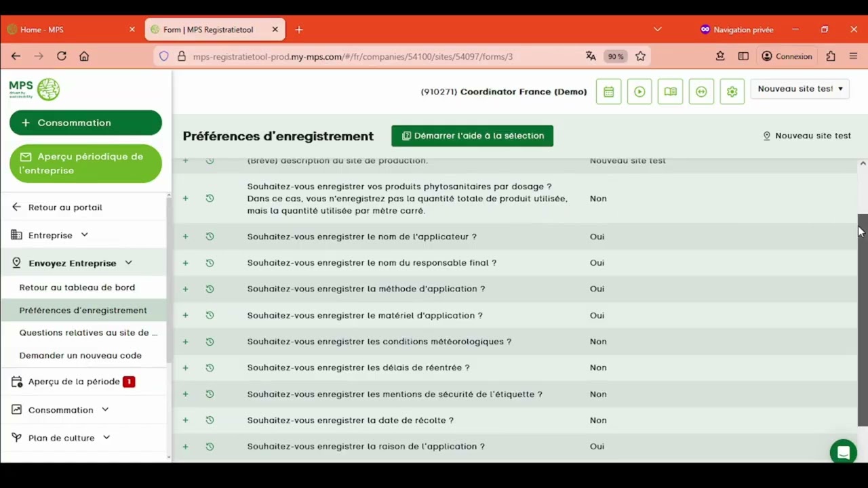
Task: Bookmark this page with the star icon
Action: coord(640,56)
